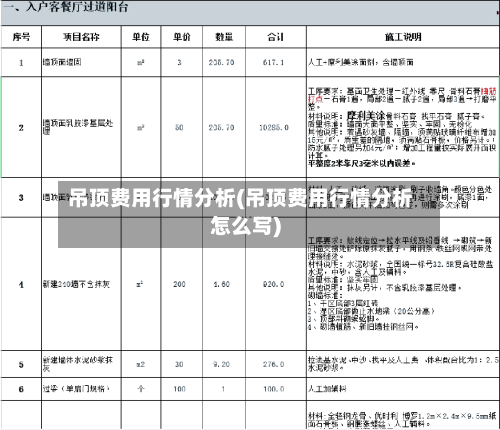
Task: Select serial number cell 3
Action: pos(21,198)
